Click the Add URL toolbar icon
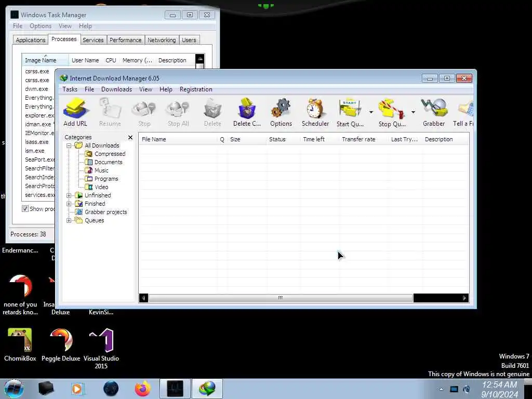 [75, 113]
